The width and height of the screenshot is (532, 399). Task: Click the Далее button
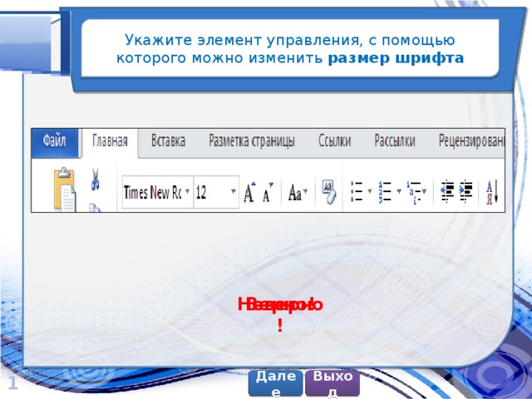coord(275,382)
